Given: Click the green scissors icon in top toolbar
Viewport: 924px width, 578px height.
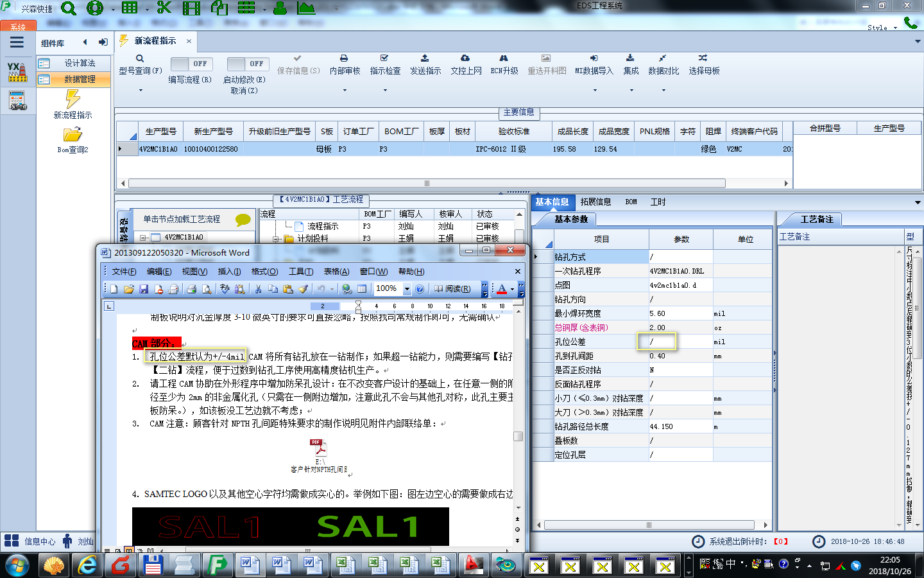Looking at the screenshot, I should 164,8.
